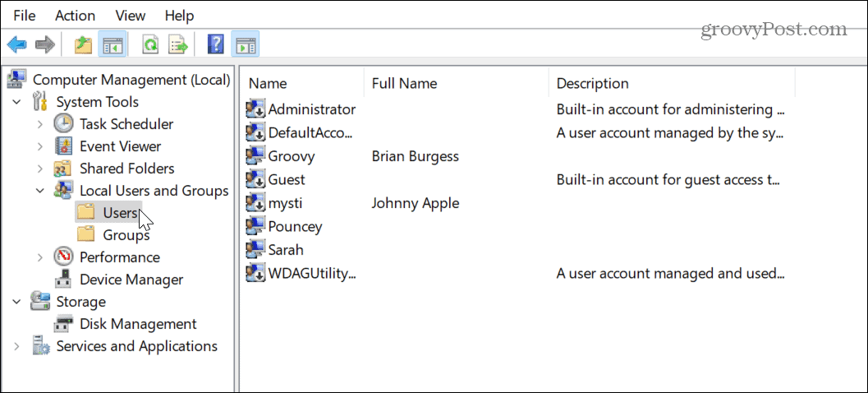Open Disk Management under Storage
This screenshot has width=868, height=393.
coord(137,324)
